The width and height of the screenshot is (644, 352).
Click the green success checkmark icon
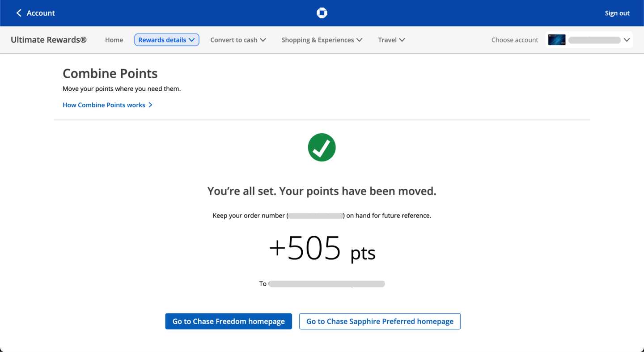(322, 148)
